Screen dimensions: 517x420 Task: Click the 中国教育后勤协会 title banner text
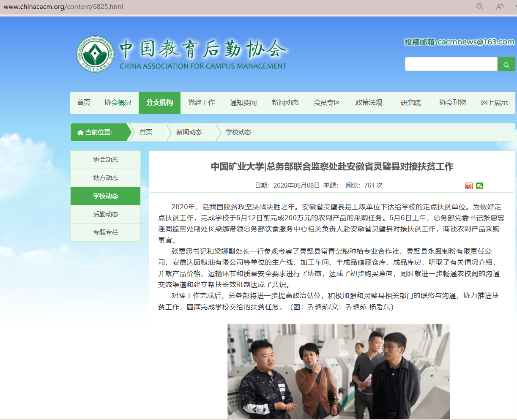tap(203, 49)
